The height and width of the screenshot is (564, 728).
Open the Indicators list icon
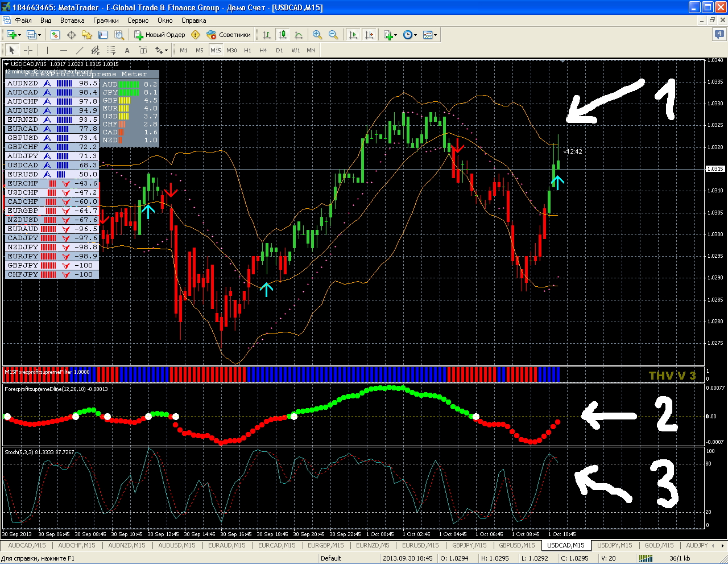pyautogui.click(x=388, y=35)
